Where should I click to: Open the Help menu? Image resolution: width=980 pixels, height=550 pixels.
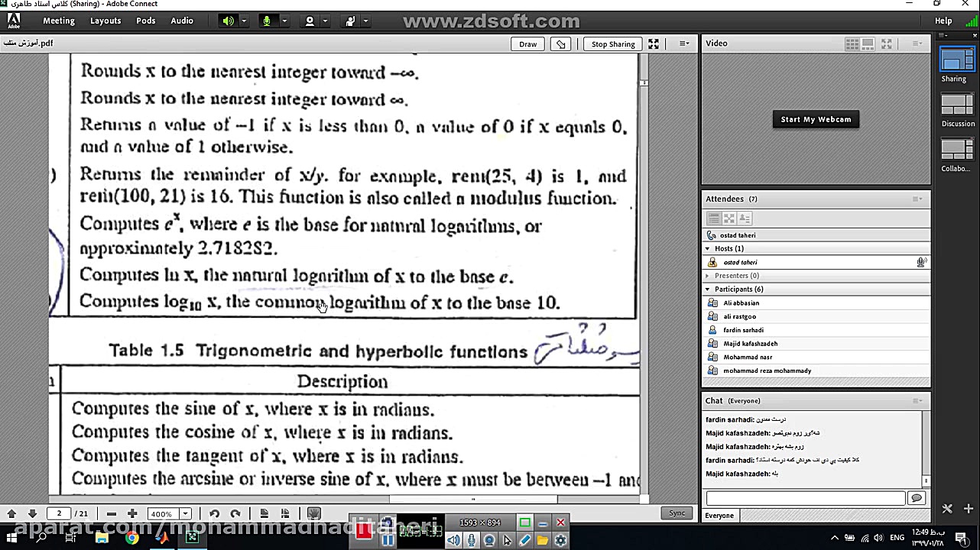tap(943, 21)
